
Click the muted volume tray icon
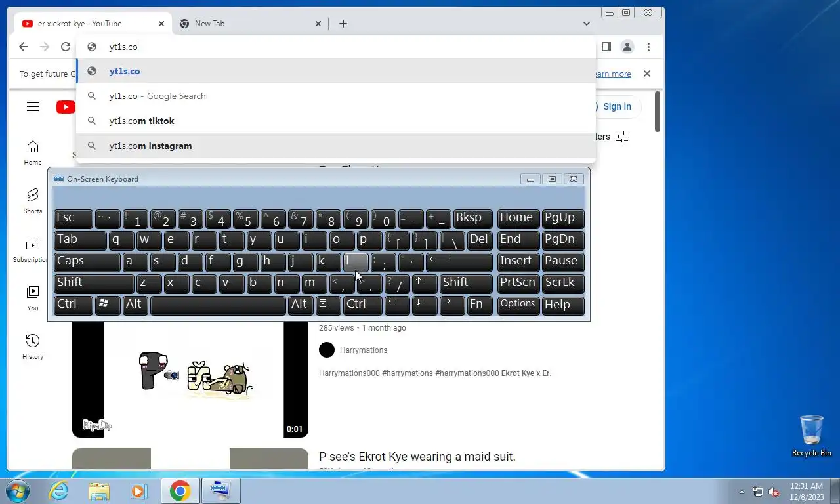click(x=774, y=492)
